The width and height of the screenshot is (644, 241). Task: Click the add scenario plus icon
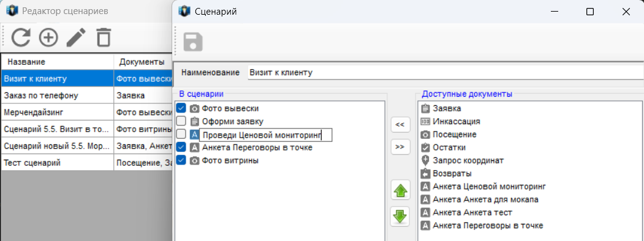48,38
